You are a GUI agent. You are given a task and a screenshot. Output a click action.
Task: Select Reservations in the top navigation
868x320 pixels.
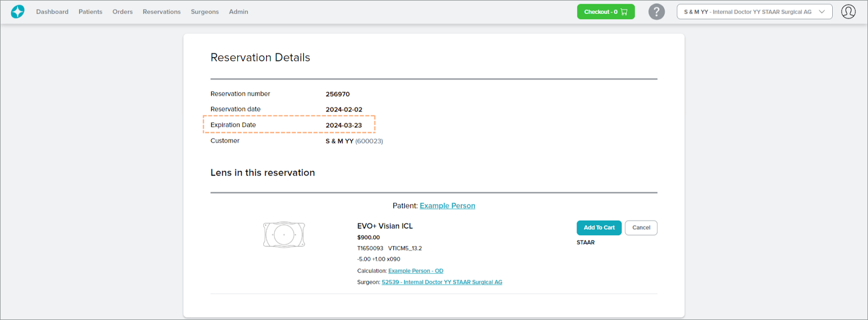[x=161, y=11]
